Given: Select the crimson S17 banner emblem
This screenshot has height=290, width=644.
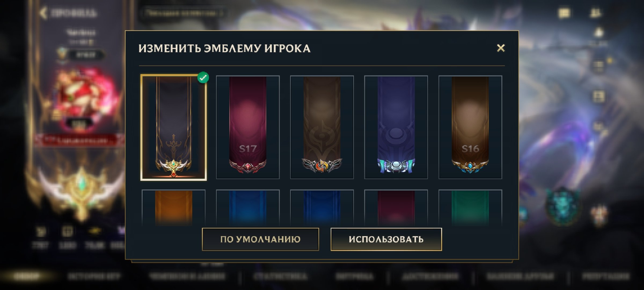Looking at the screenshot, I should pos(248,127).
